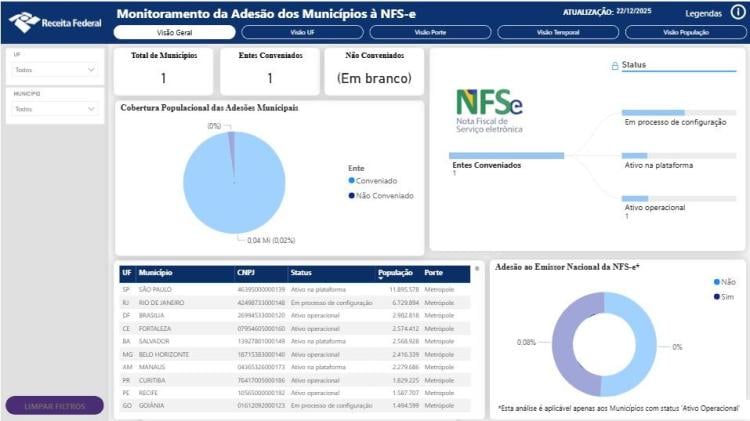Click the Receita Federal logo

click(55, 22)
